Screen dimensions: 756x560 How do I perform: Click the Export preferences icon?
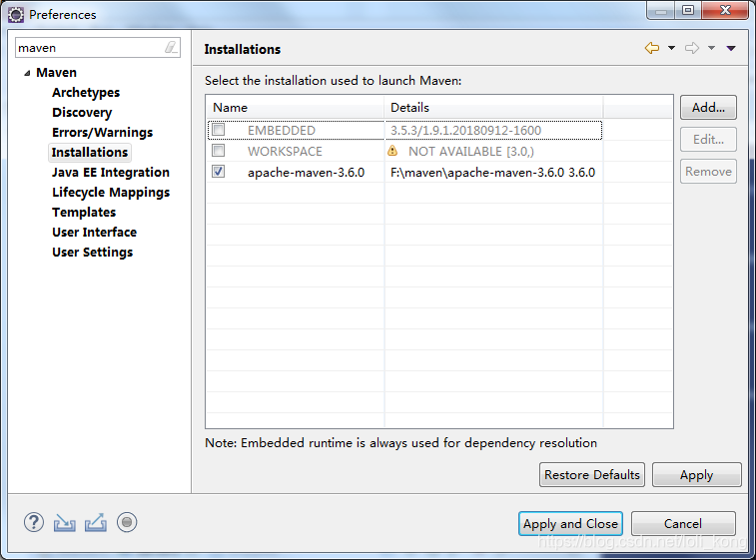pyautogui.click(x=96, y=522)
